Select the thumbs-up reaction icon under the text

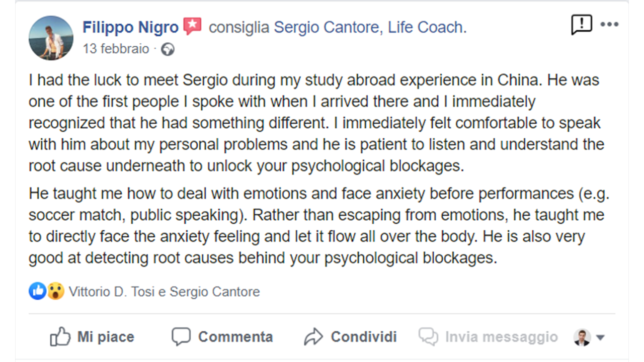pos(37,291)
